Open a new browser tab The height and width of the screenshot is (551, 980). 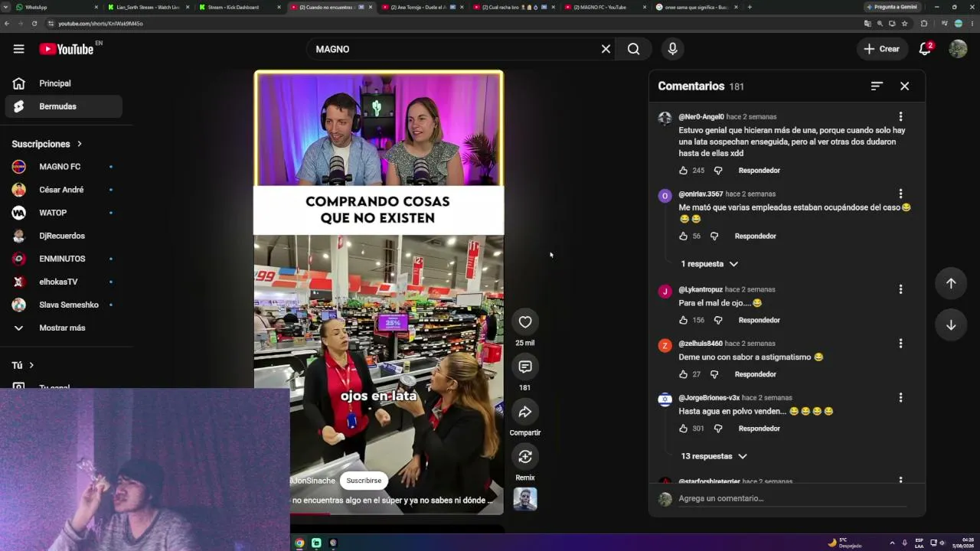coord(750,7)
